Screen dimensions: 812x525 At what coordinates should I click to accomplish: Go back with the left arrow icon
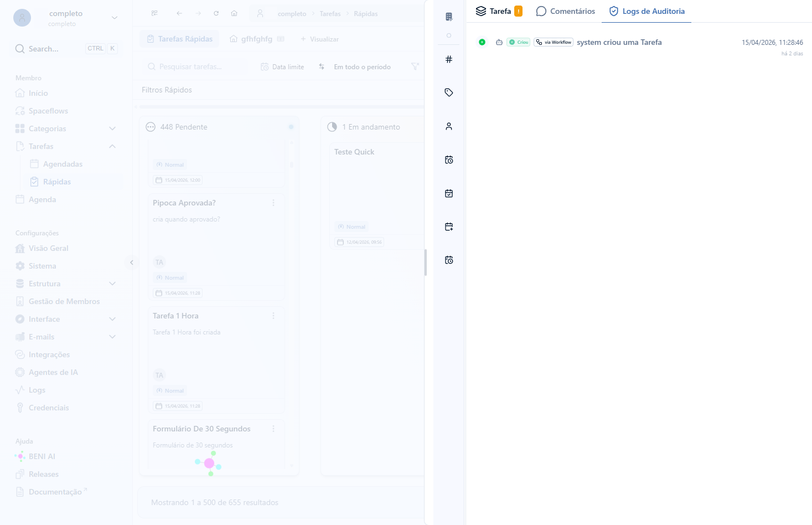tap(179, 13)
